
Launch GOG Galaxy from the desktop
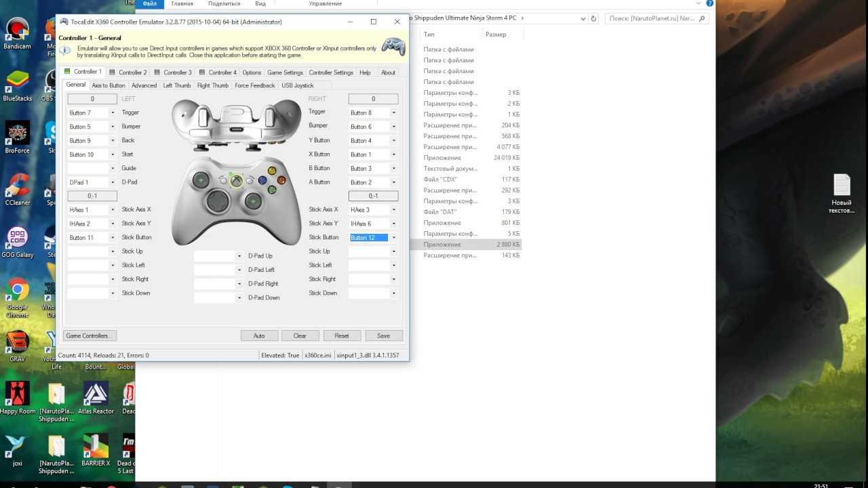point(17,243)
